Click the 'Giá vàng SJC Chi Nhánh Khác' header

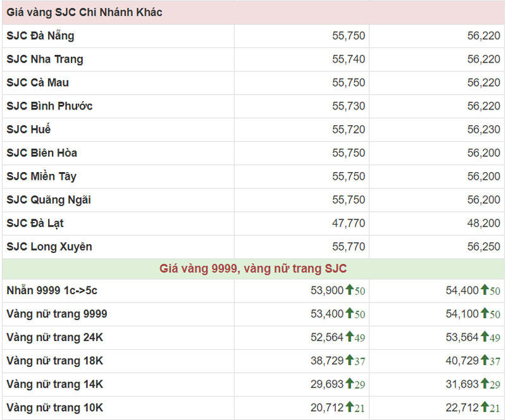tap(84, 13)
